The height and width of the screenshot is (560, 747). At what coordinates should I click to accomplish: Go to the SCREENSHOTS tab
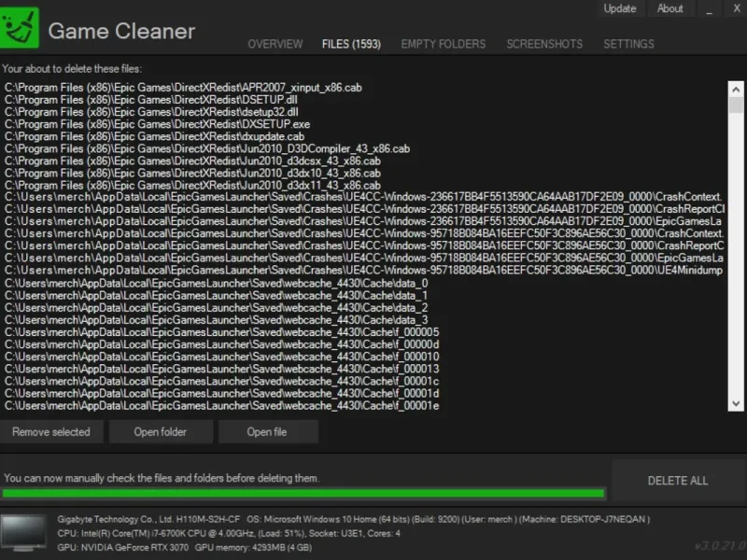pos(544,44)
